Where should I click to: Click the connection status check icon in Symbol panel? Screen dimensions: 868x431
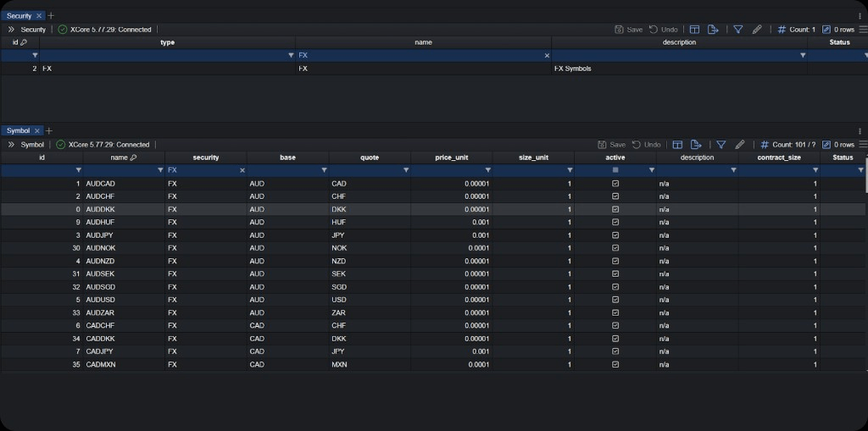point(61,145)
